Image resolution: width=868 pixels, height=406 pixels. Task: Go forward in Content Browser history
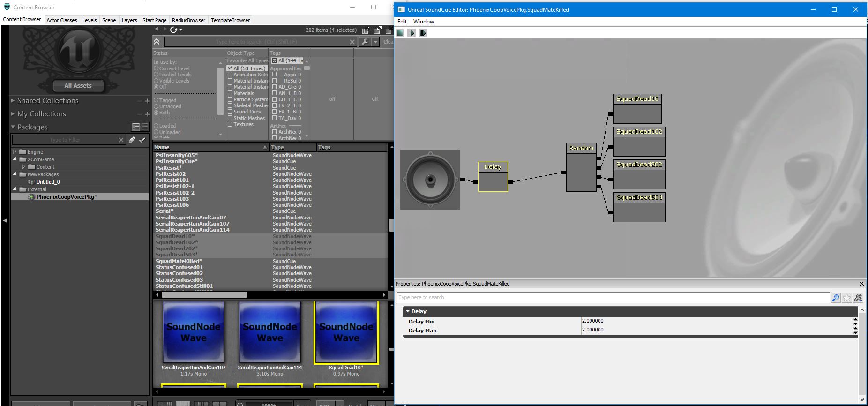click(x=165, y=29)
